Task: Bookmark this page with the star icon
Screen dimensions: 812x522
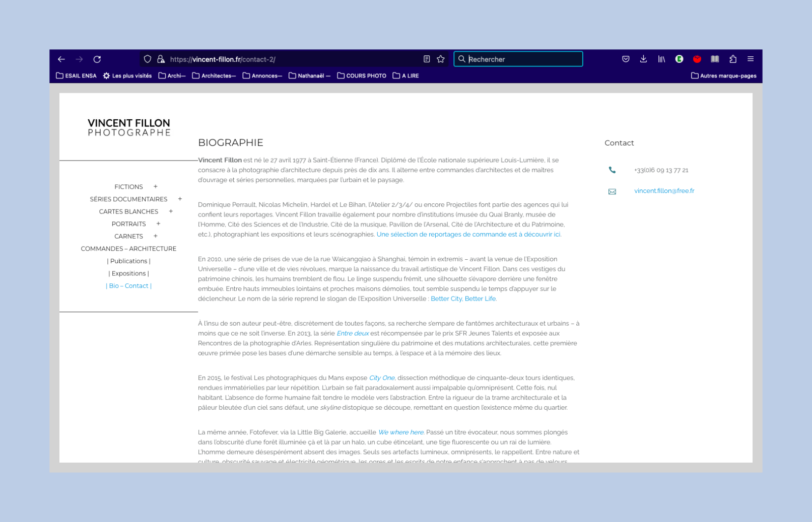Action: click(441, 59)
